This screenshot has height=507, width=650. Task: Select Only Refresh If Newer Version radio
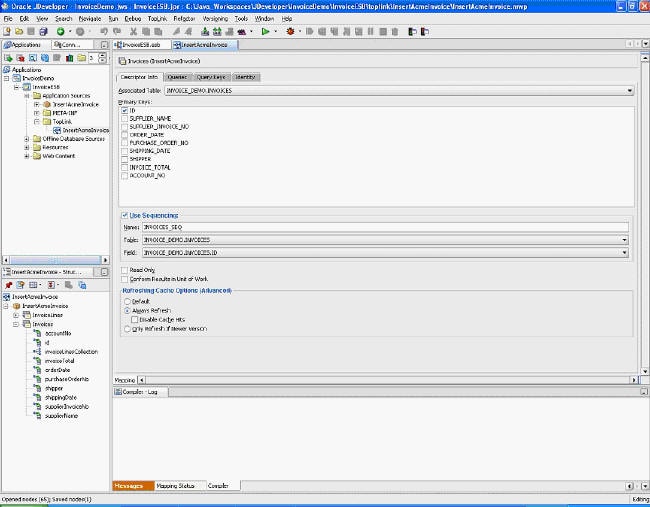128,329
